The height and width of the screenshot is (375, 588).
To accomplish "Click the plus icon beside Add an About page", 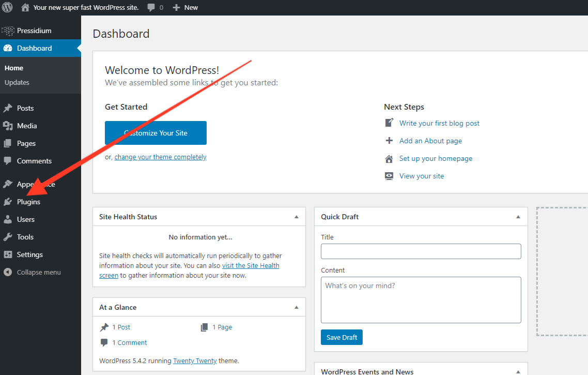I will tap(389, 140).
